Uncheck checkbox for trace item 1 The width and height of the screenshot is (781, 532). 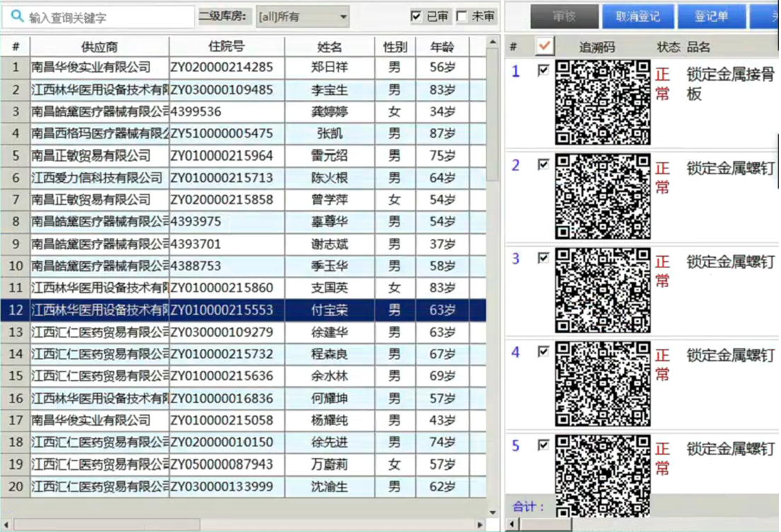[x=543, y=70]
